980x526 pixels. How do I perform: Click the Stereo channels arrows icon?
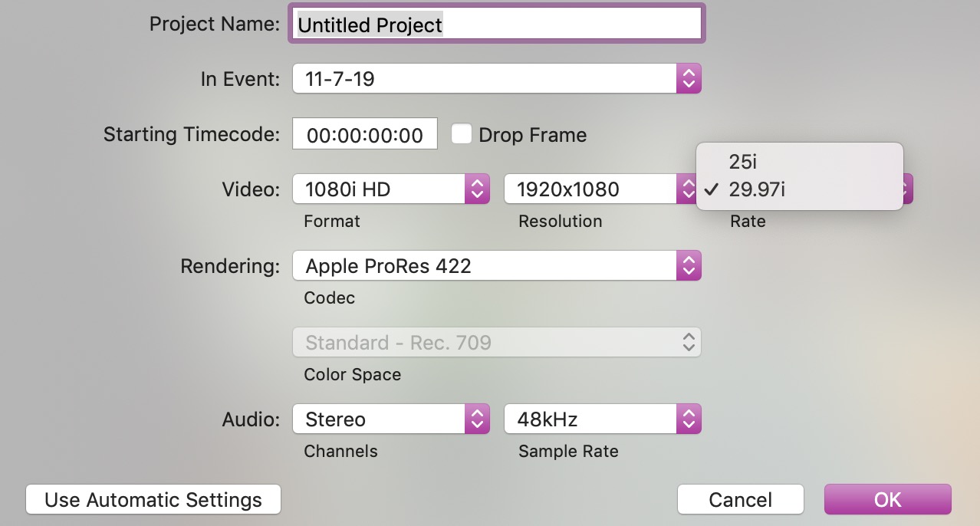(x=477, y=419)
